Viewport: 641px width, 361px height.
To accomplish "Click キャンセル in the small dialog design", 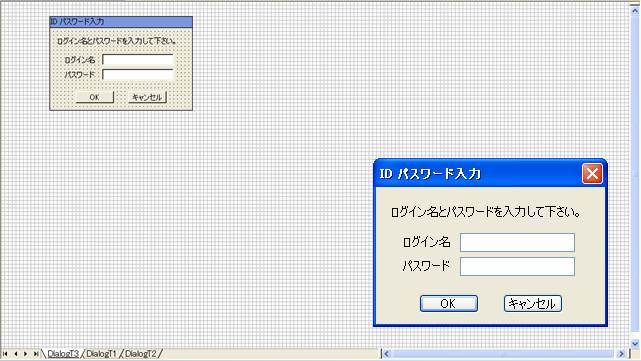I will [147, 97].
